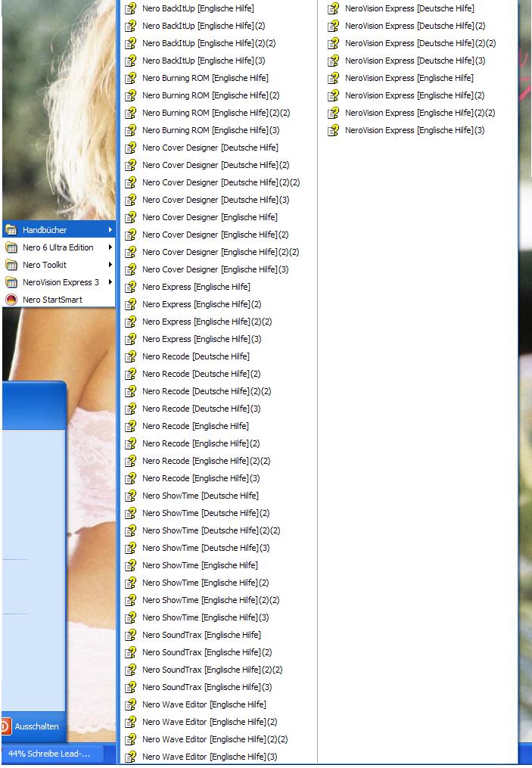Click help icon for Nero Wave Editor [Englische Hilfe](3)
The width and height of the screenshot is (532, 768).
point(130,757)
